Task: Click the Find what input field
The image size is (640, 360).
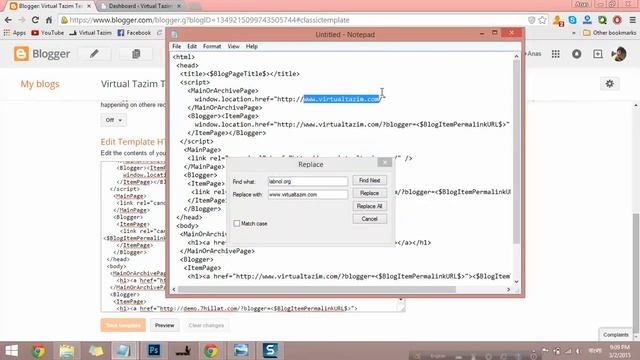Action: [308, 181]
